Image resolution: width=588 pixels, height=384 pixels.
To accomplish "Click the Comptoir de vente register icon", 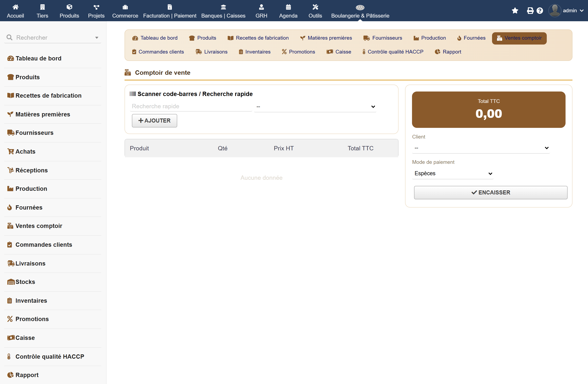I will click(x=127, y=72).
